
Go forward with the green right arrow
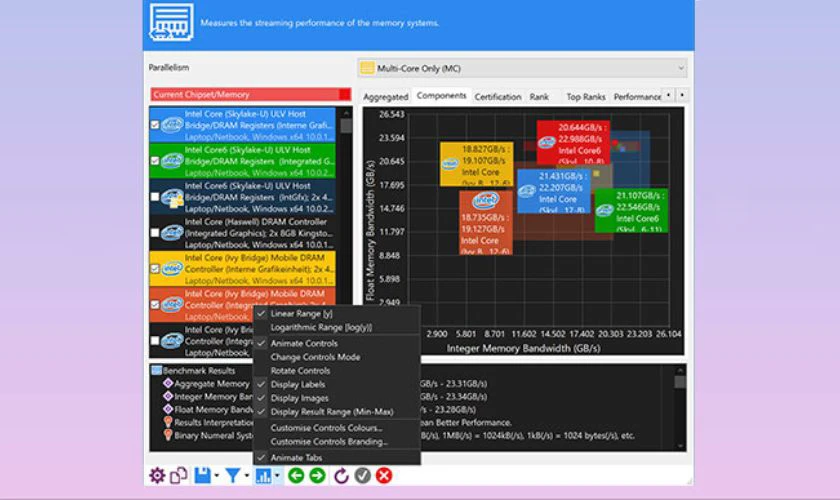(x=317, y=475)
